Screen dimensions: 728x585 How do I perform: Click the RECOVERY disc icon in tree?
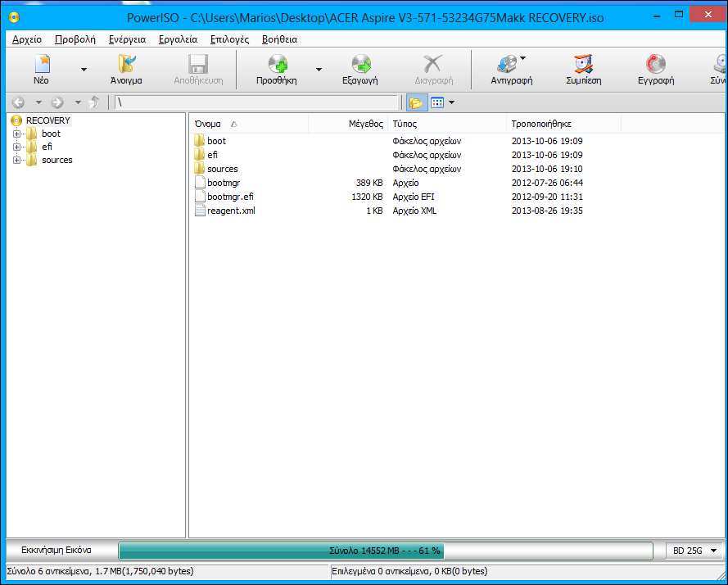pyautogui.click(x=16, y=120)
